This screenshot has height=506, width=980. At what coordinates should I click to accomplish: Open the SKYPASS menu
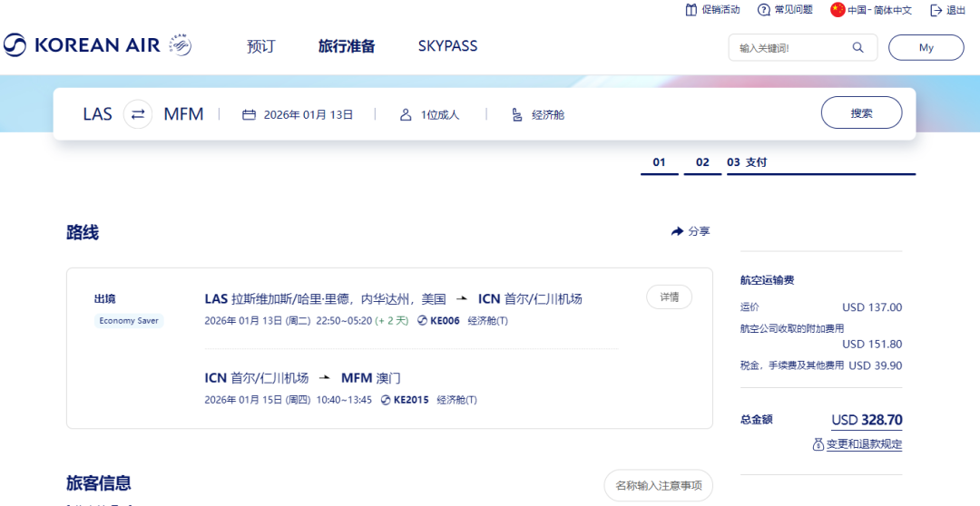coord(447,46)
